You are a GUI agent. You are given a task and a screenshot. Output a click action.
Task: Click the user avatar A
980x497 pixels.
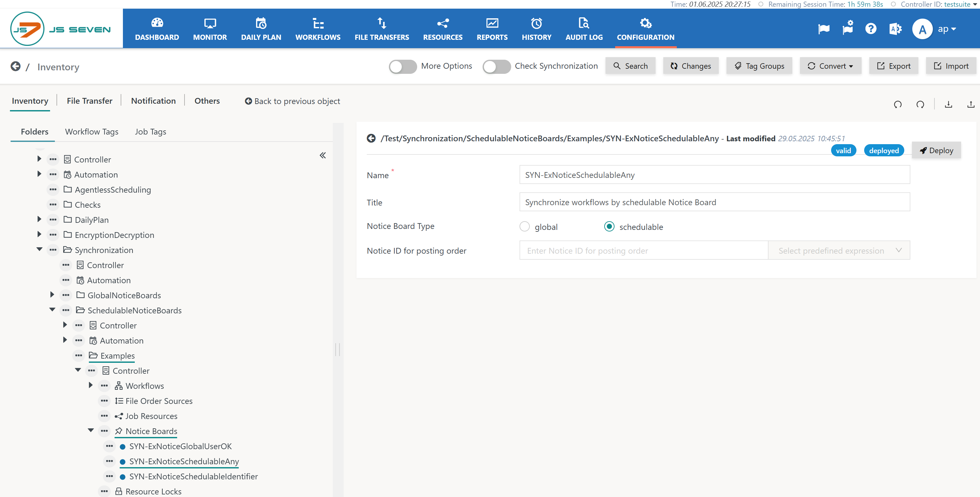[922, 29]
